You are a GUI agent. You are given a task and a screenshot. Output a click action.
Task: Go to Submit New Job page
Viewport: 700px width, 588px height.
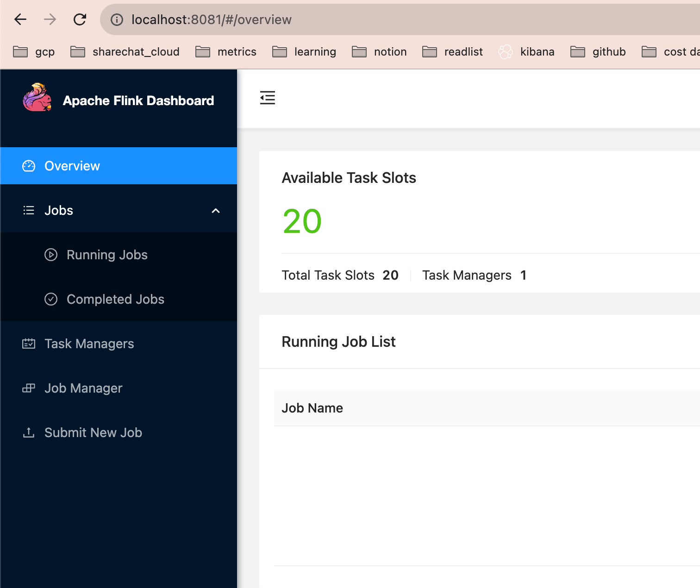click(119, 432)
